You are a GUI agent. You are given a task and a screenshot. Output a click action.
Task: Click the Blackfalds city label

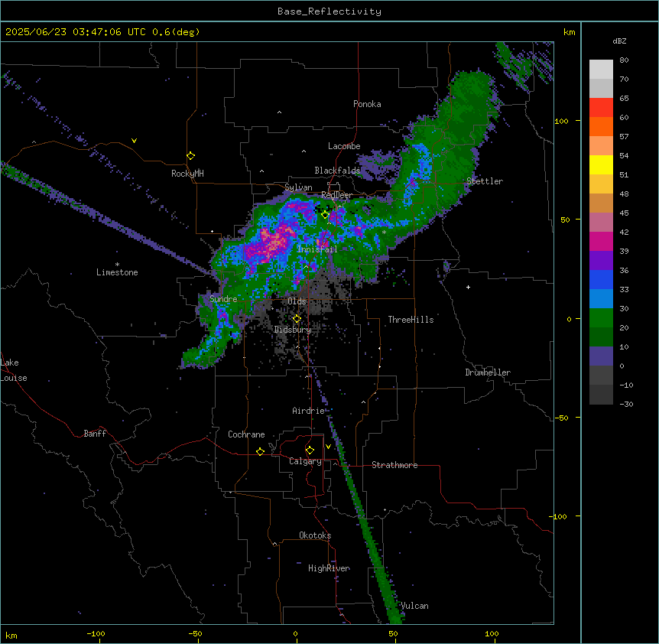coord(337,171)
